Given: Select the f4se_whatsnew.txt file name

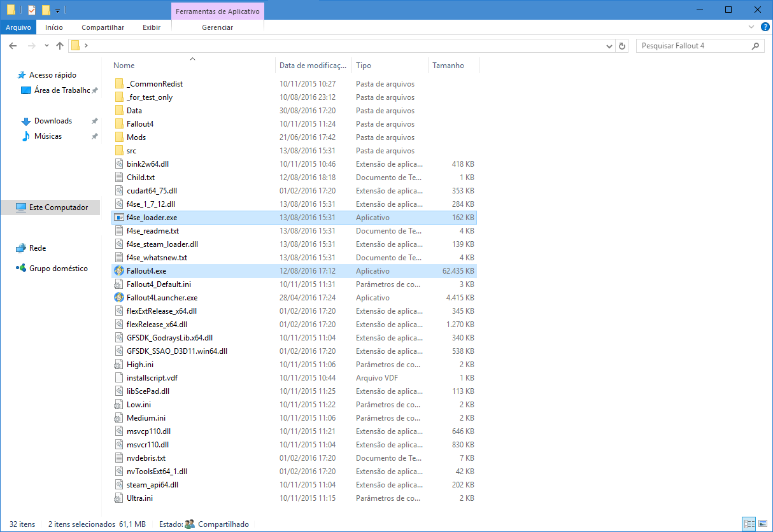Looking at the screenshot, I should coord(157,258).
